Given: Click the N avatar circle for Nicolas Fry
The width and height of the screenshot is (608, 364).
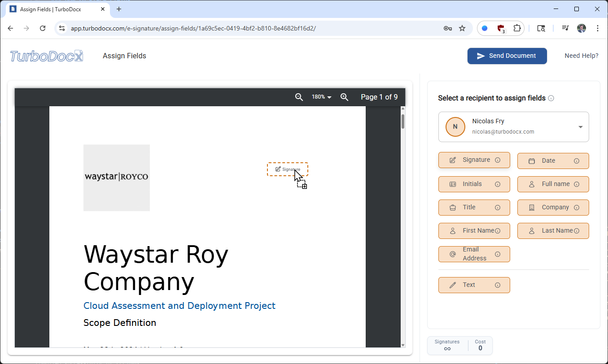Looking at the screenshot, I should pyautogui.click(x=455, y=127).
